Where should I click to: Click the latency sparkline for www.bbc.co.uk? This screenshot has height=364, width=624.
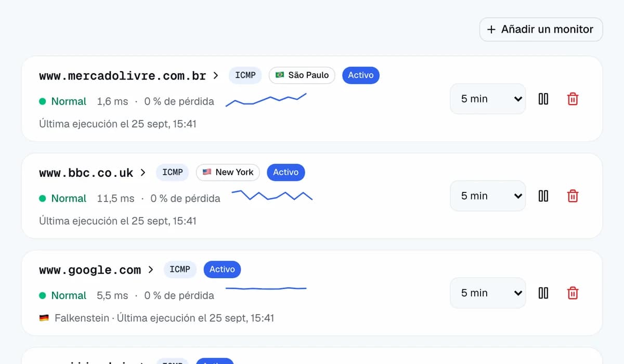tap(272, 195)
